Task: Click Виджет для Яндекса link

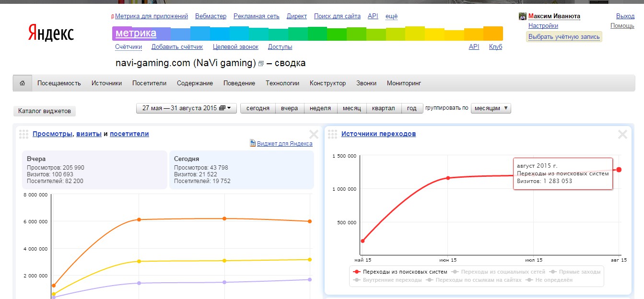Action: (285, 144)
